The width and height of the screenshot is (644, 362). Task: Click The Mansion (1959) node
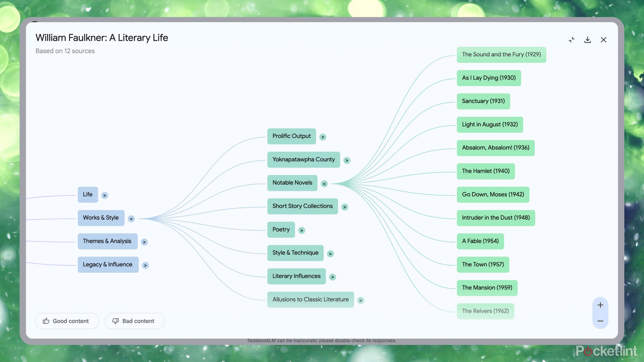(x=487, y=288)
